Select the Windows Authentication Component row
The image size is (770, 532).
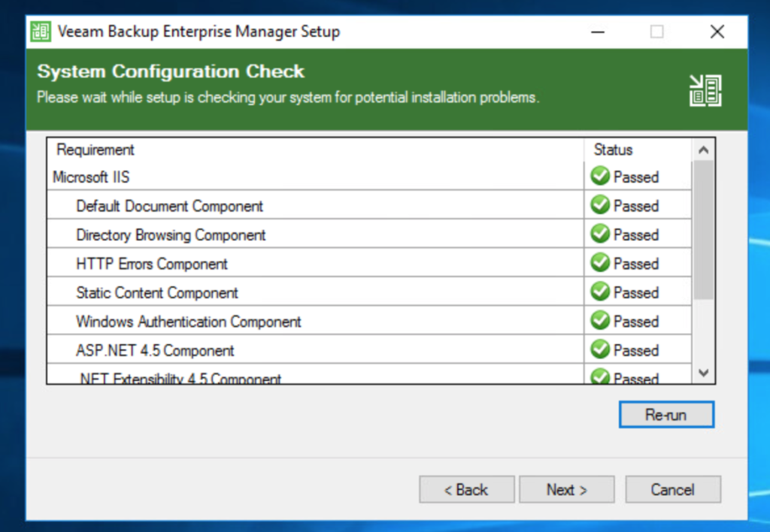click(369, 321)
